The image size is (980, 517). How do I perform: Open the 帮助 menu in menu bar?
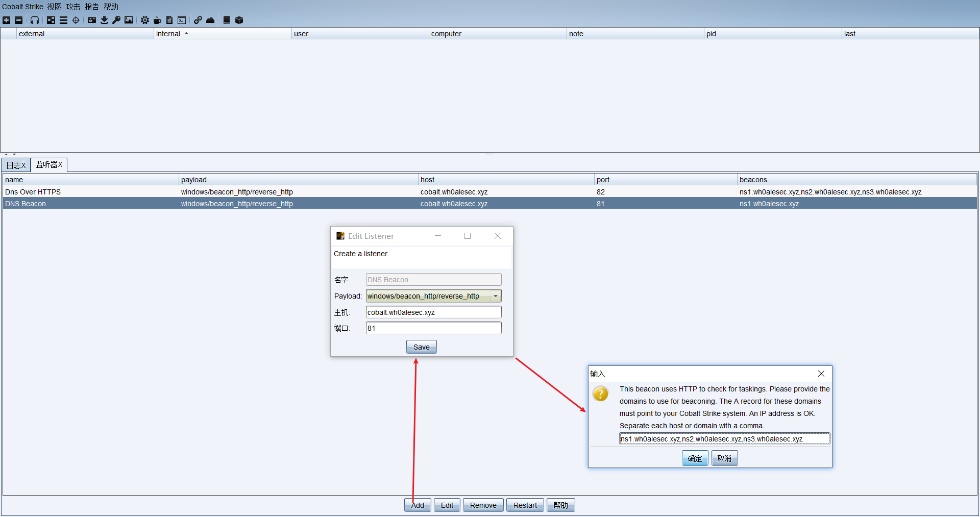point(111,7)
